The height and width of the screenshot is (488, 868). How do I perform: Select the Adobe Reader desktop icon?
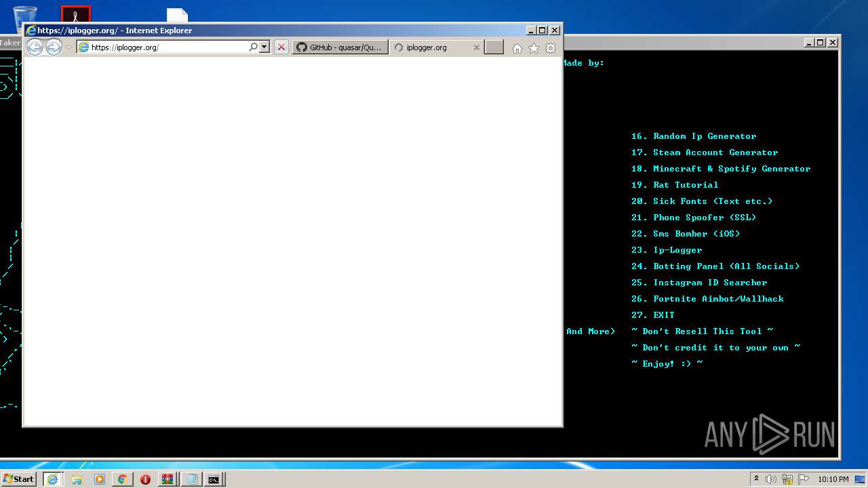76,15
